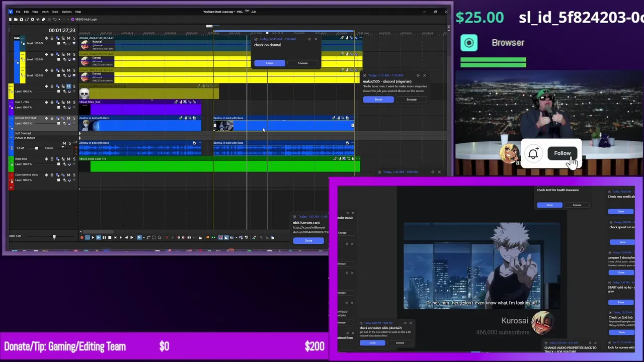
Task: Open Track FX on Black Blur track
Action: [63, 159]
